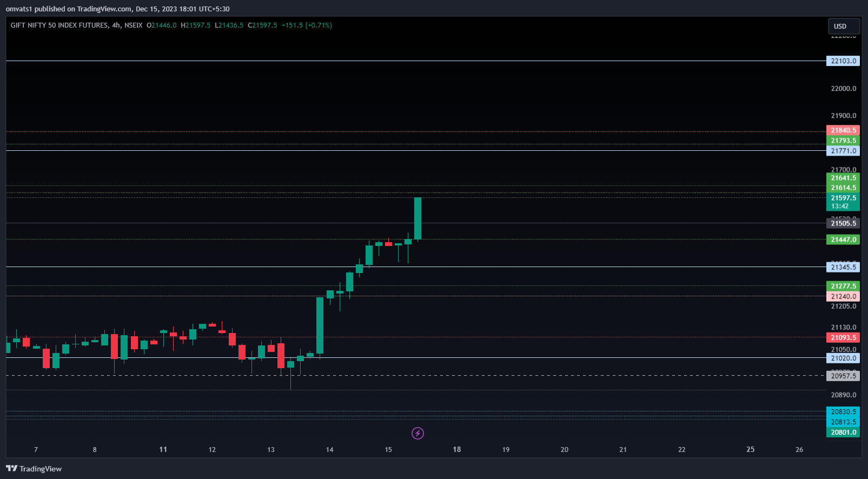Click the 13:42 countdown timer label
This screenshot has width=868, height=479.
pyautogui.click(x=840, y=207)
